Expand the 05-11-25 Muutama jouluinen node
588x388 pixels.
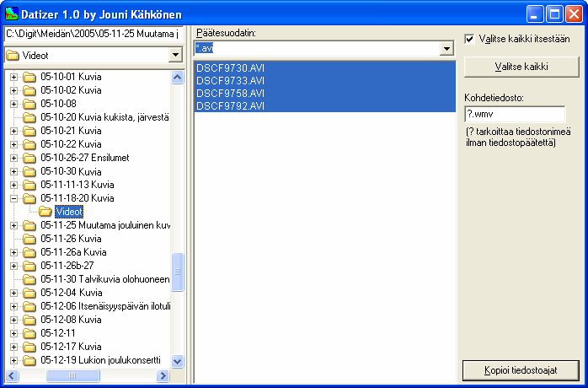coord(13,226)
